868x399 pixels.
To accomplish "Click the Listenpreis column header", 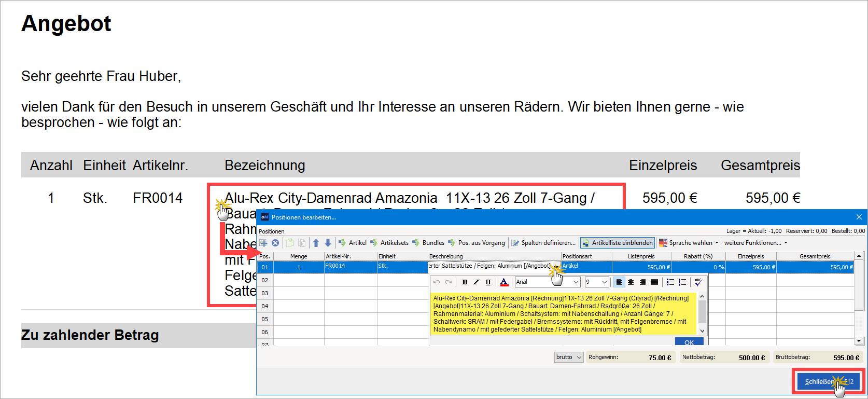I will click(x=641, y=256).
